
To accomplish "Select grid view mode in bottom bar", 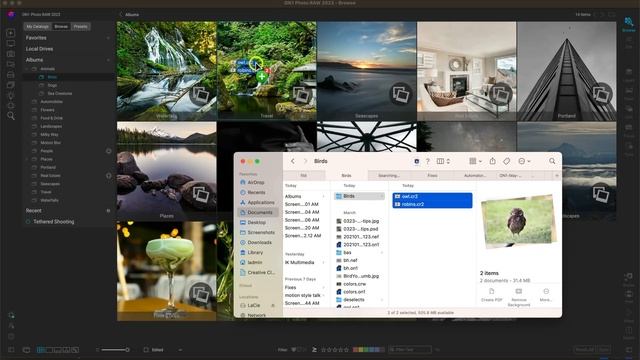I will click(41, 350).
